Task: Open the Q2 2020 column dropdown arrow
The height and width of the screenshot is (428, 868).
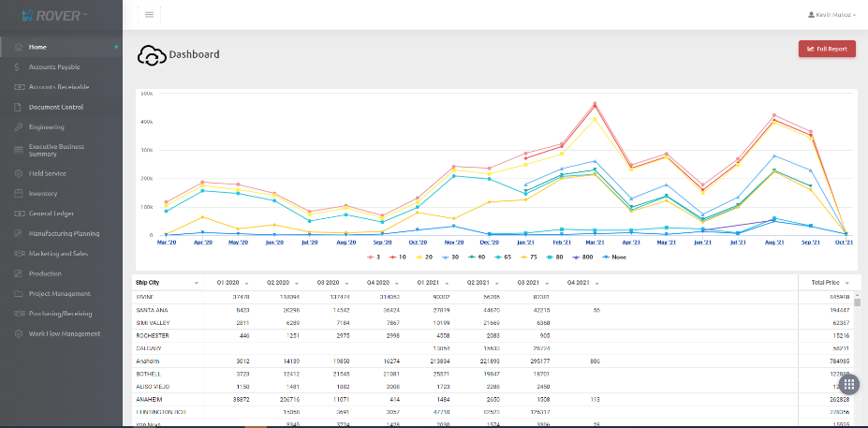Action: click(x=297, y=284)
